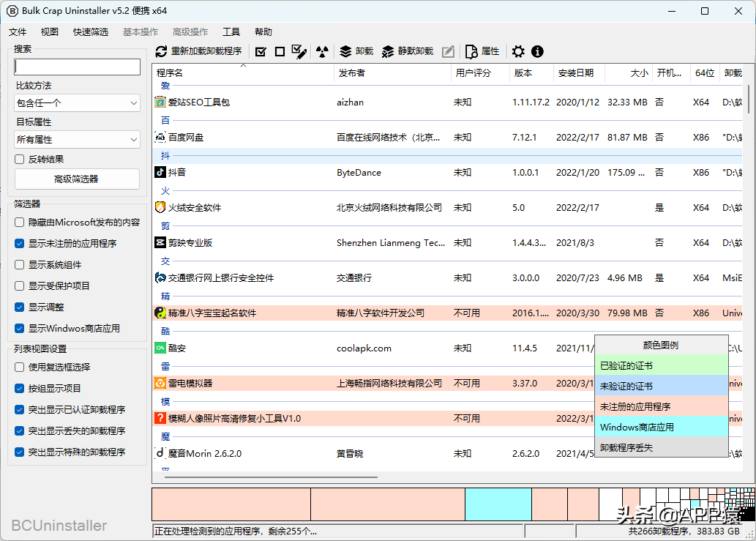Start 静默卸载 quiet uninstall from toolbar
Image resolution: width=756 pixels, height=541 pixels.
click(404, 51)
